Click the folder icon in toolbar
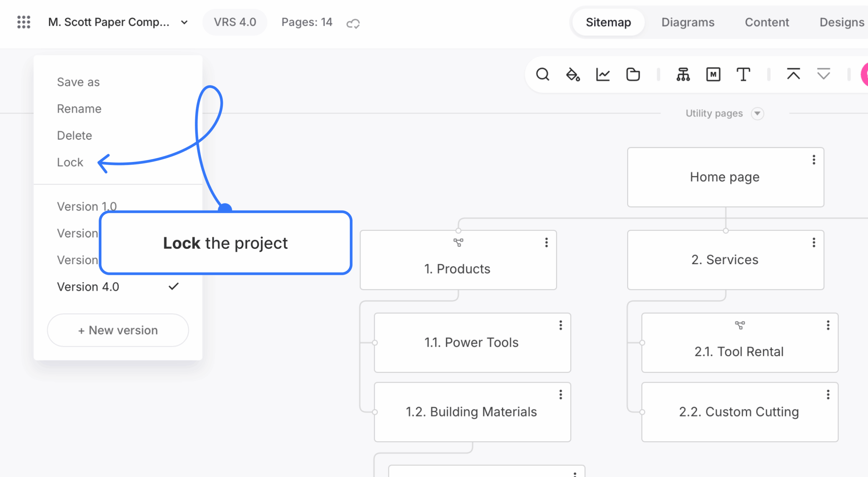Screen dimensions: 868x477 pyautogui.click(x=633, y=74)
